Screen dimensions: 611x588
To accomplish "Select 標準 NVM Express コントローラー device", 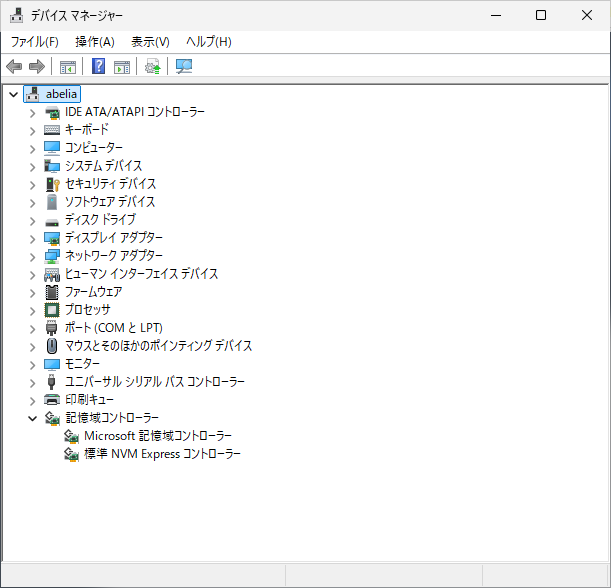I will point(162,454).
